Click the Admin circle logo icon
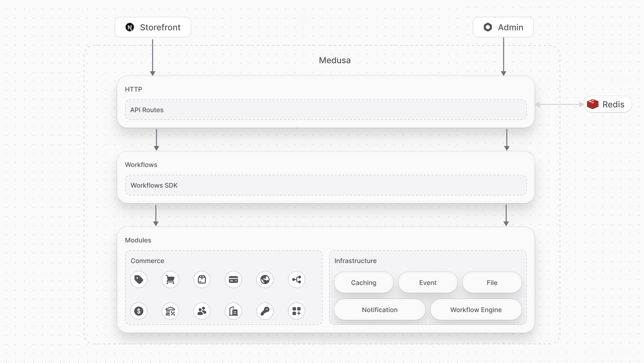This screenshot has height=363, width=644. (x=488, y=27)
